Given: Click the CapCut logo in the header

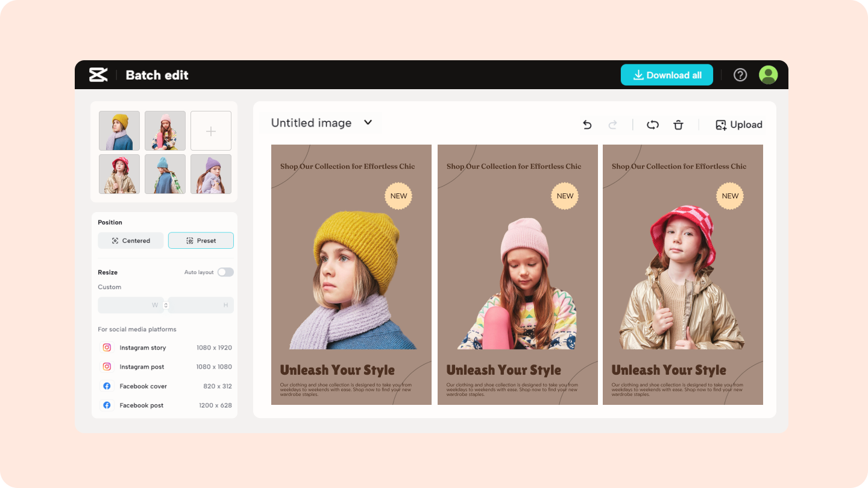Looking at the screenshot, I should (98, 75).
